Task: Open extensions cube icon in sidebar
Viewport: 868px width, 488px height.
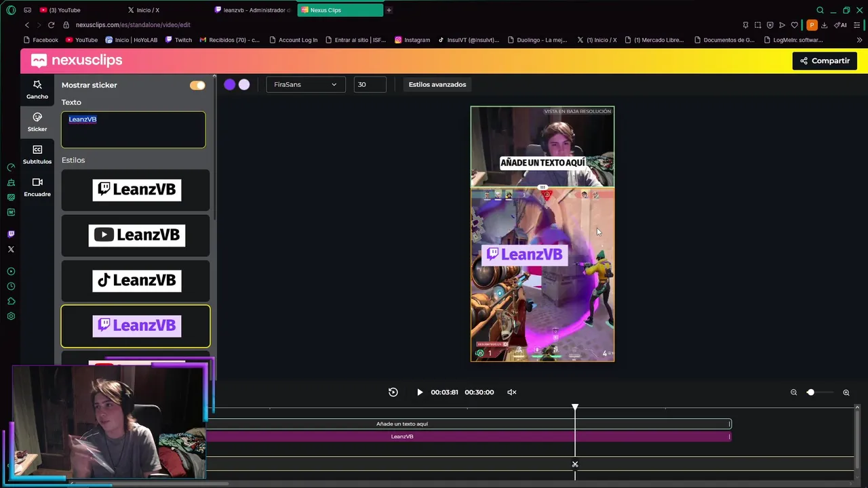Action: click(11, 301)
